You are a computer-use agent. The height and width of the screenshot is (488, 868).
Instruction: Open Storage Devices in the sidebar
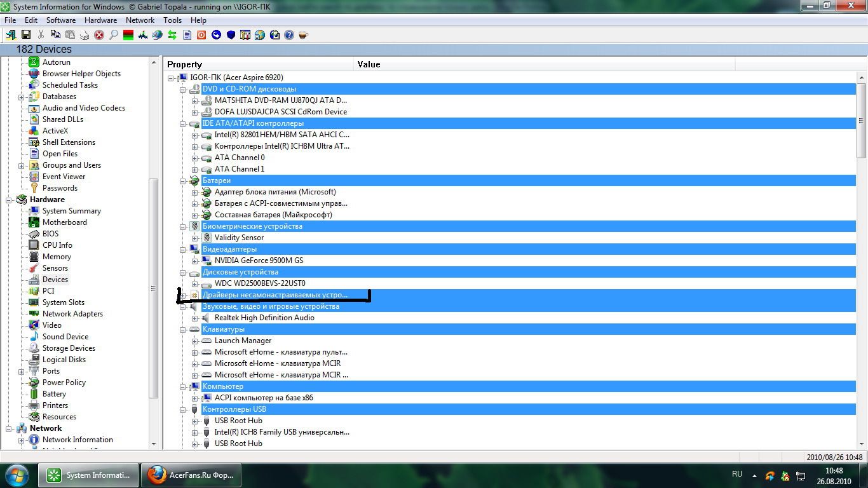coord(69,348)
